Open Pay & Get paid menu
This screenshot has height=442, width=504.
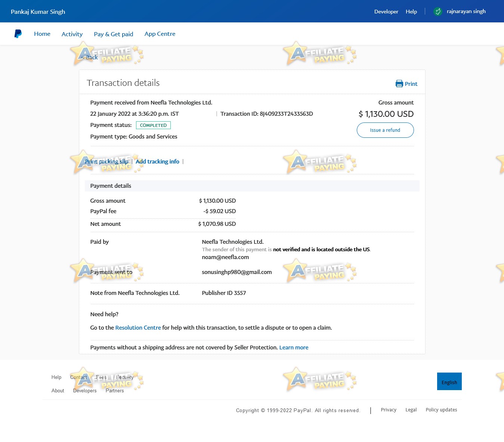point(114,34)
